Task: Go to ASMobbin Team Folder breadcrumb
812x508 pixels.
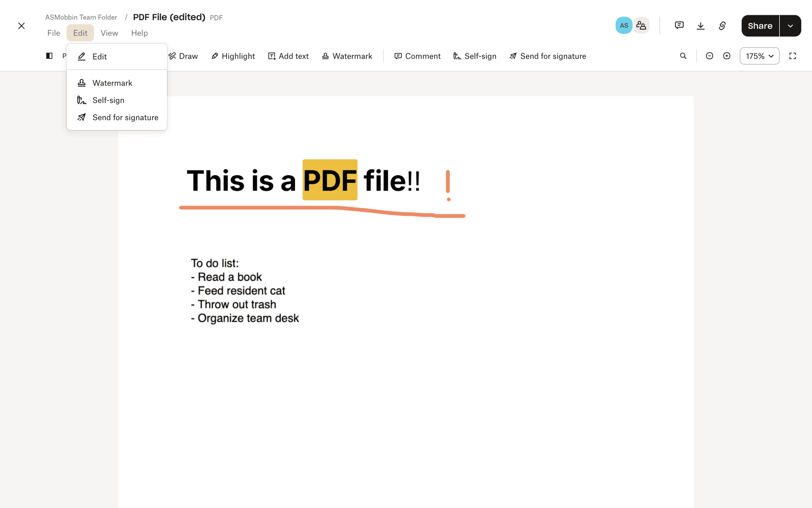Action: 81,17
